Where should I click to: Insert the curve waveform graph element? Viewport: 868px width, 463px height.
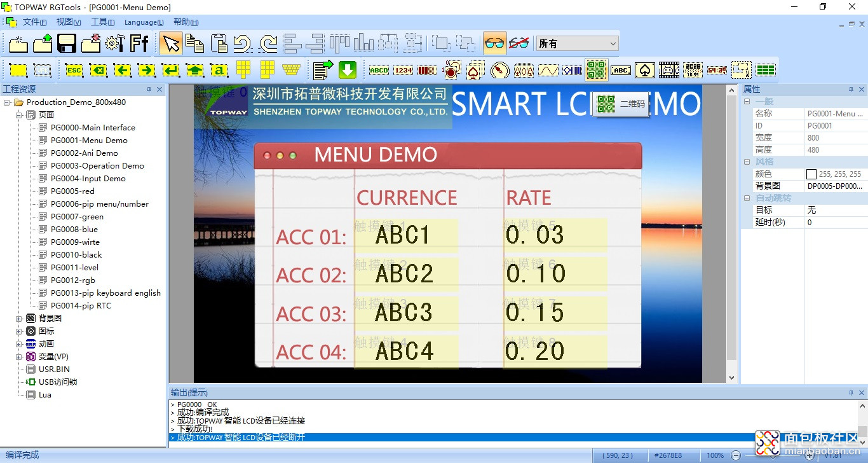548,70
